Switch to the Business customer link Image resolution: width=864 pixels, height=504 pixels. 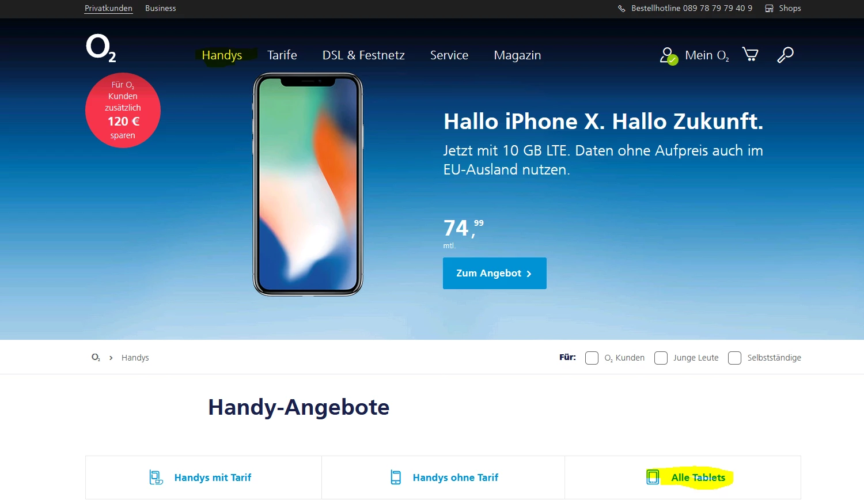(161, 9)
